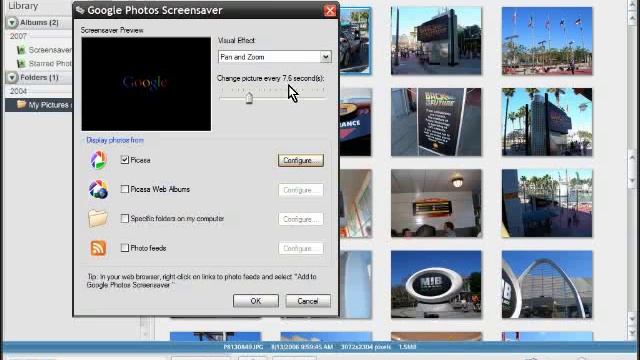Check Specific folders on my computer

125,218
